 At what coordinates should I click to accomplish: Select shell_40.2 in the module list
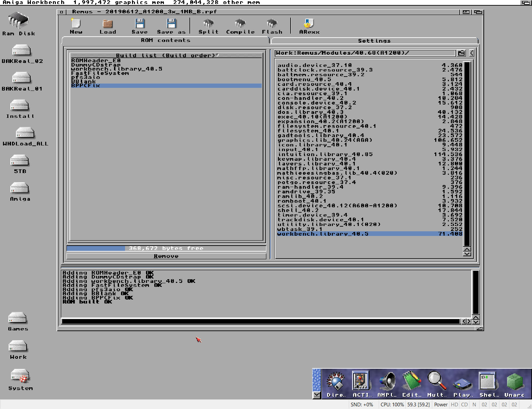point(370,210)
